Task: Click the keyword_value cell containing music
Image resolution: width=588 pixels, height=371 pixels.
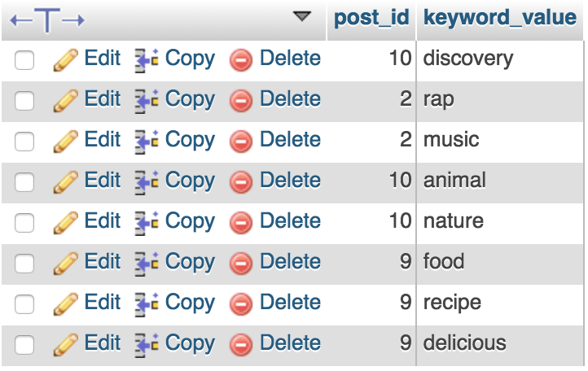Action: tap(451, 140)
